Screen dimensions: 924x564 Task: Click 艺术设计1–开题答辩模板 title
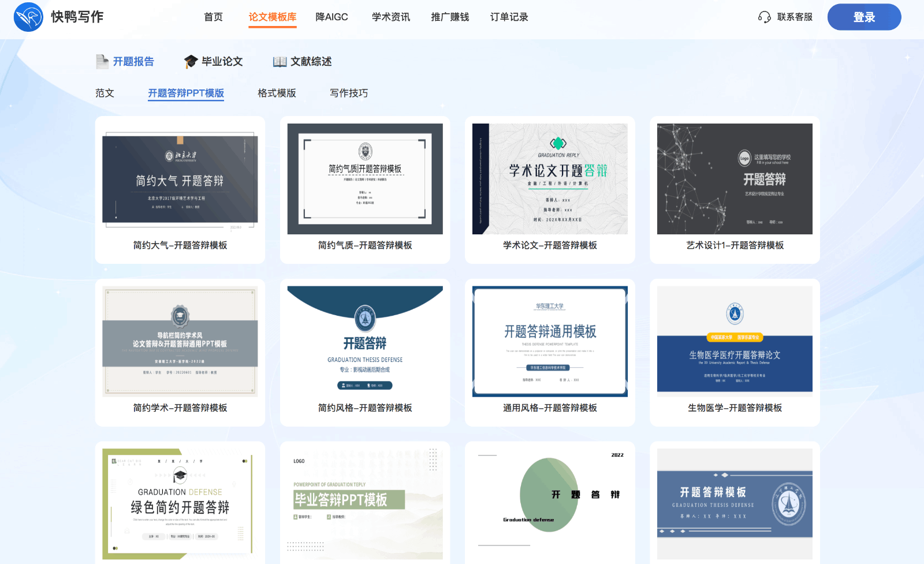(x=735, y=245)
